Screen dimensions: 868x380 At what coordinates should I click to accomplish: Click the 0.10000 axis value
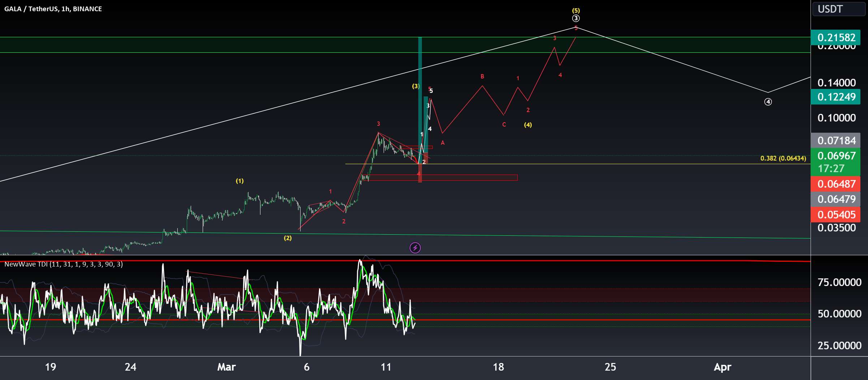click(837, 118)
